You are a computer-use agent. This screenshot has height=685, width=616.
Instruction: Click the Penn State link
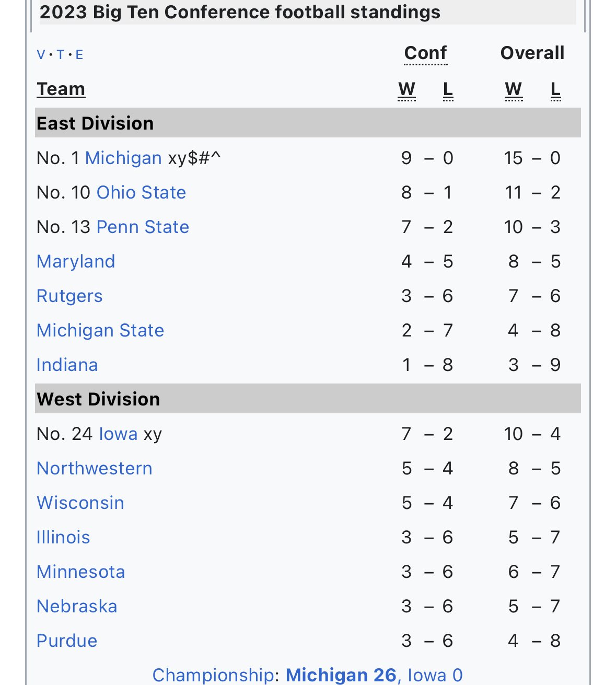[143, 227]
